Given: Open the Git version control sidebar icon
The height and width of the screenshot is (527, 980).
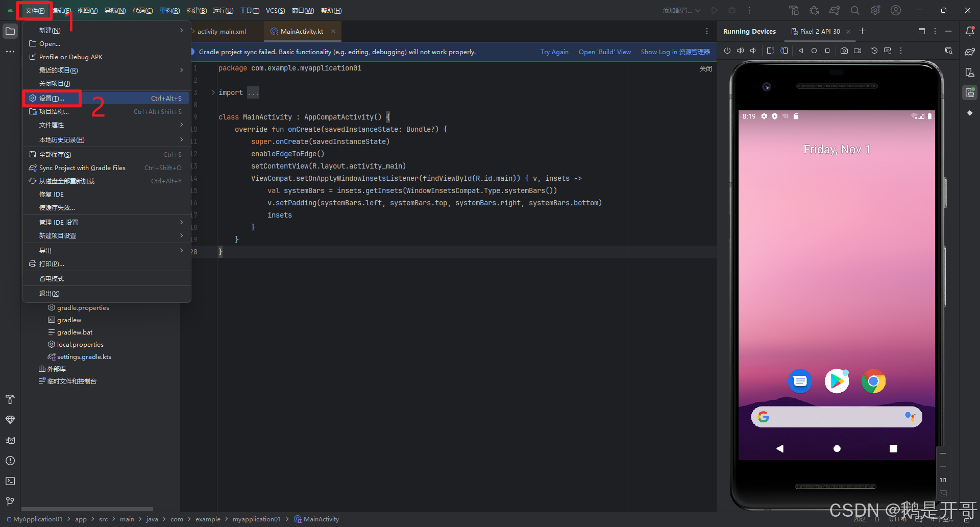Looking at the screenshot, I should click(10, 501).
